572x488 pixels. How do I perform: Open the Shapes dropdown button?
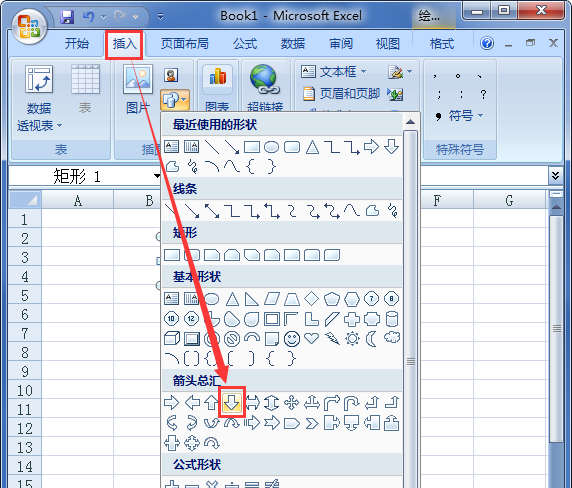tap(175, 100)
